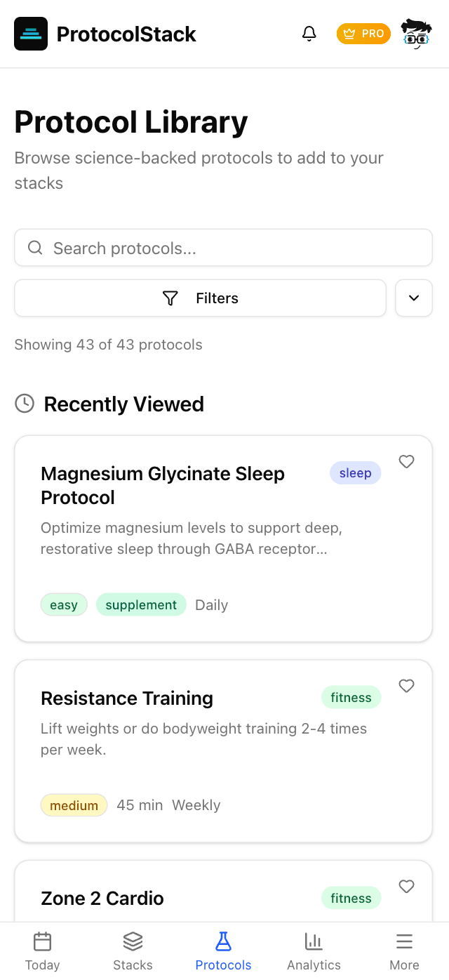Expand the chevron next to Filters
The image size is (449, 980).
413,298
